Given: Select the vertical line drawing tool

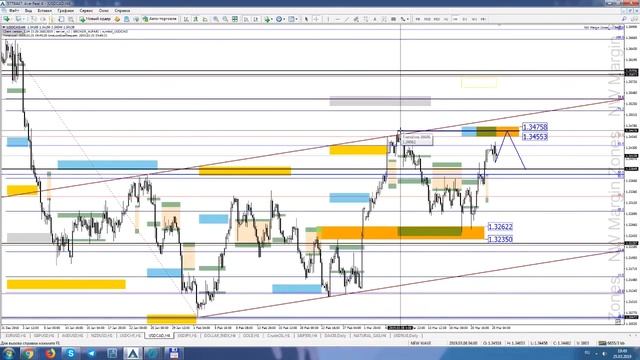Looking at the screenshot, I should 328,19.
